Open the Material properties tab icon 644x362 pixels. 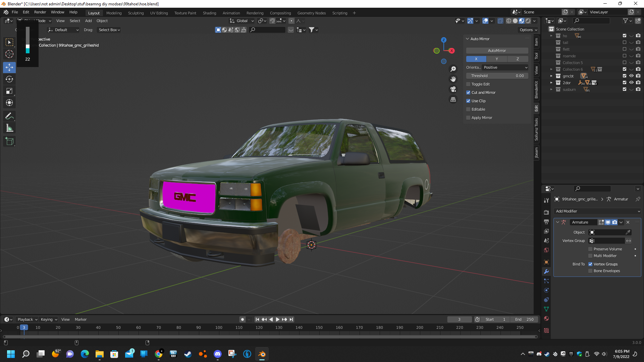[546, 318]
